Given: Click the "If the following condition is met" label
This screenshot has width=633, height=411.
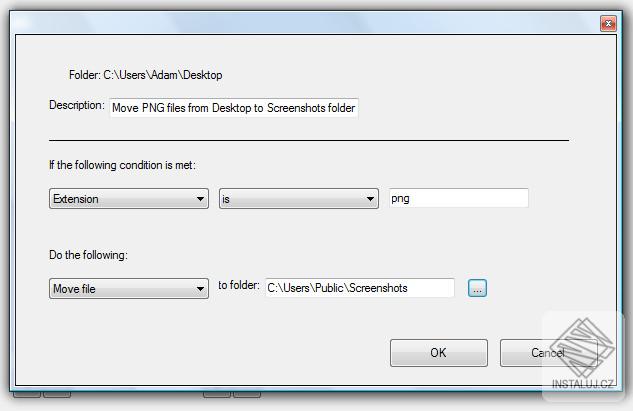Looking at the screenshot, I should coord(122,165).
